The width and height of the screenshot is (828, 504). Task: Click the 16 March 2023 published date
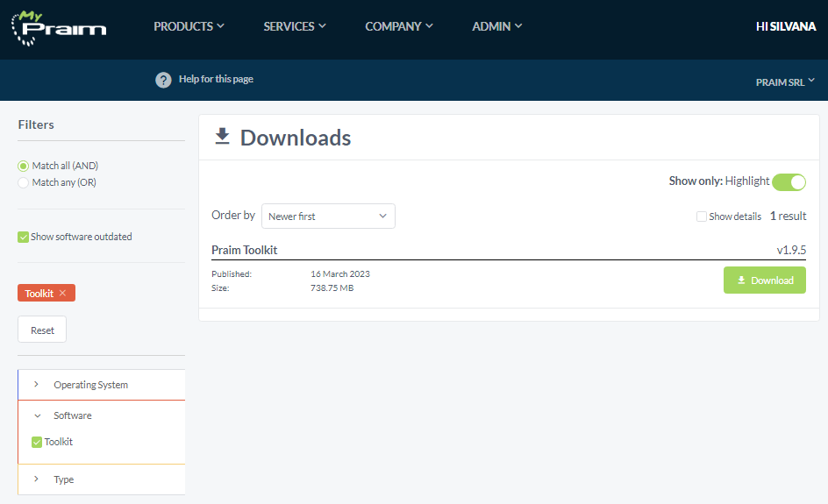(340, 273)
